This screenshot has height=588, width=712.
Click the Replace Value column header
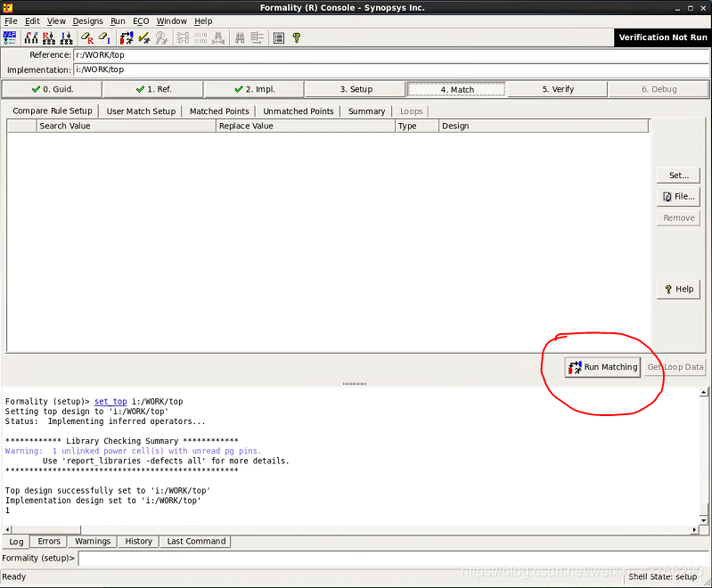[x=305, y=126]
